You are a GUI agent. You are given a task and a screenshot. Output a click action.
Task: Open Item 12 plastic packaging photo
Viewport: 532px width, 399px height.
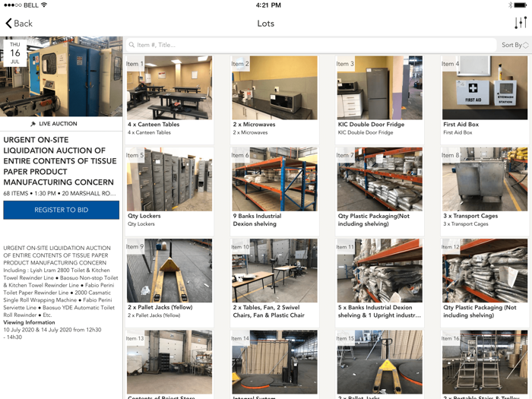point(485,271)
